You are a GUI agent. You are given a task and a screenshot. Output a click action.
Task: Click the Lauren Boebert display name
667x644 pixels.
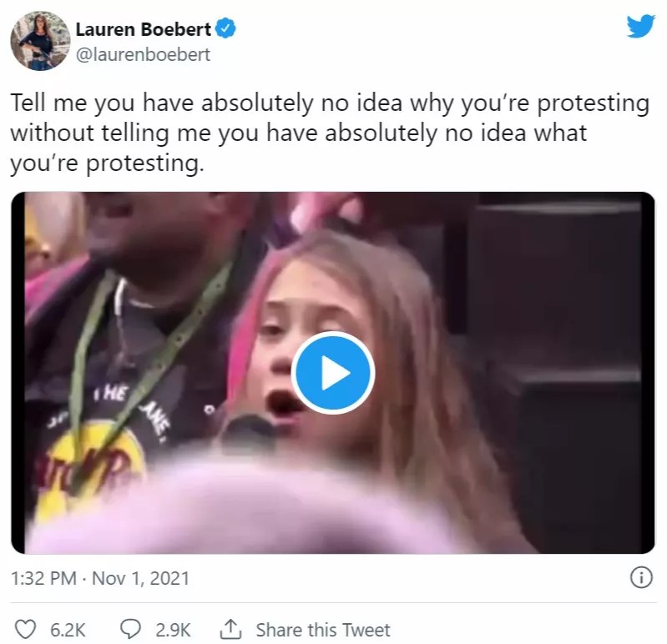click(143, 31)
